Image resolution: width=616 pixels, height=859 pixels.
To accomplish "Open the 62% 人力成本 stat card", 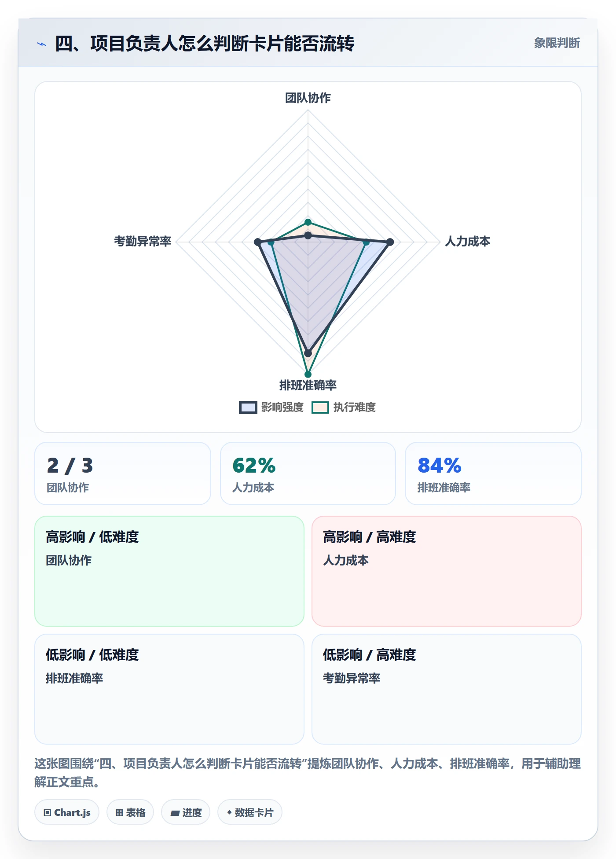I will coord(308,474).
